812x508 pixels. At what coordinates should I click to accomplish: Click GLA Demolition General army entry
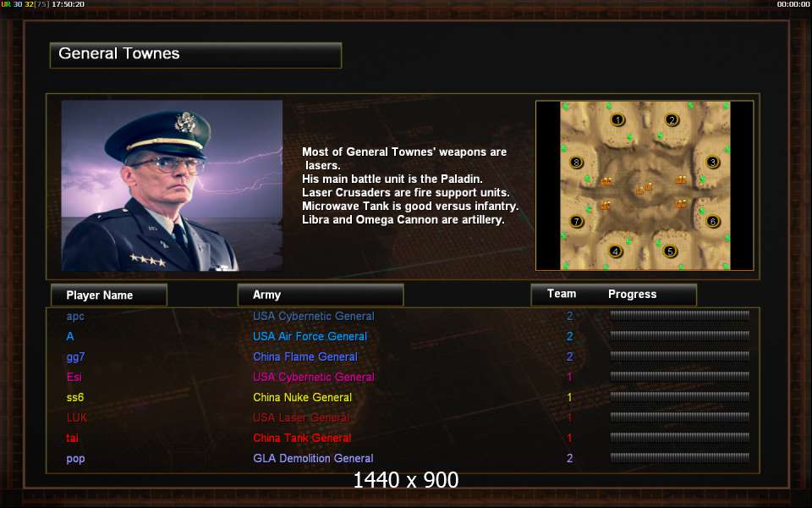coord(313,458)
